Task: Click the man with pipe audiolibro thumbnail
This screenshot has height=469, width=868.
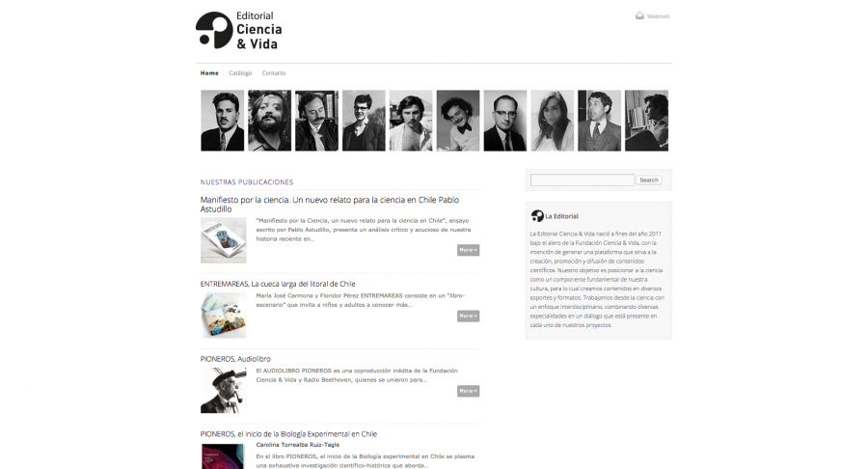Action: point(223,391)
